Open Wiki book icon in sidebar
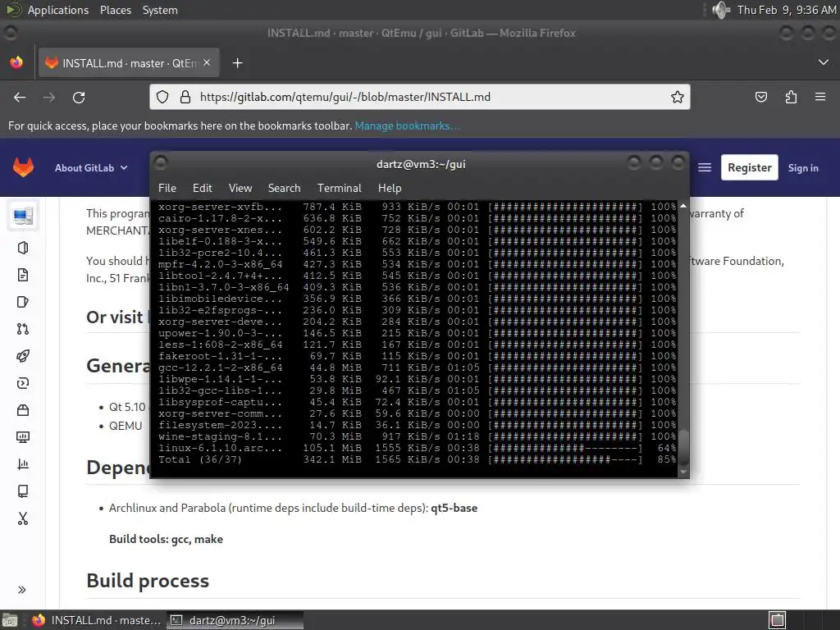Screen dimensions: 840x630 [22, 491]
